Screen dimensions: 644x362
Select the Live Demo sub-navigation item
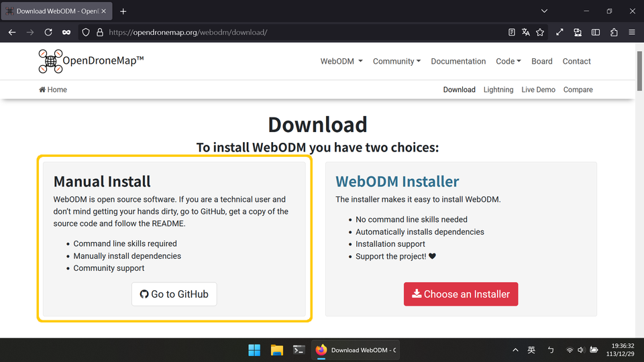tap(538, 89)
